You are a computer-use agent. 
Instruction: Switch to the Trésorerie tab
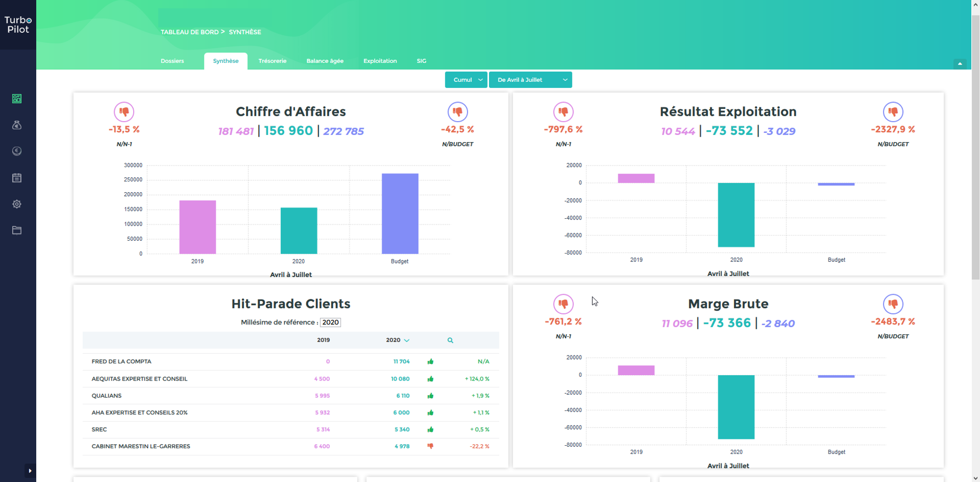coord(272,61)
